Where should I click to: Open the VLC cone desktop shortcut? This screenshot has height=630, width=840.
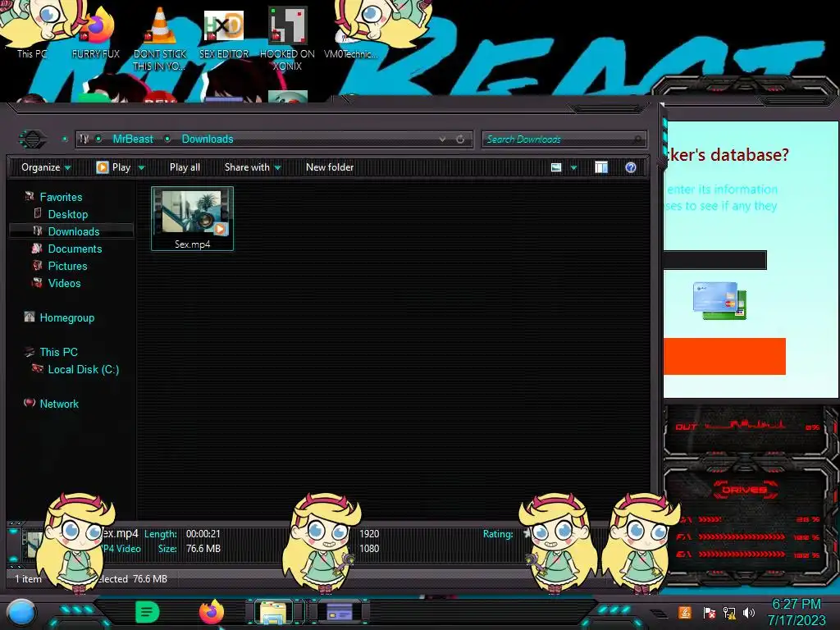point(160,38)
